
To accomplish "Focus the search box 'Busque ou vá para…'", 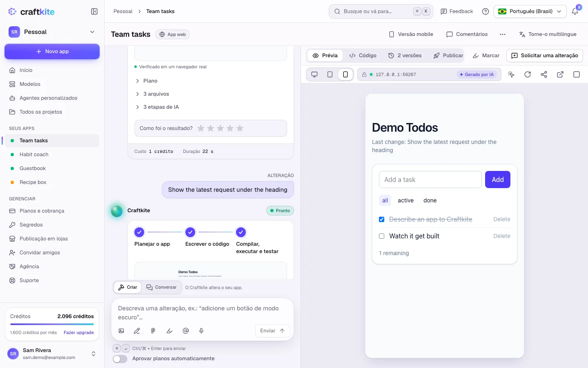I will 380,11.
